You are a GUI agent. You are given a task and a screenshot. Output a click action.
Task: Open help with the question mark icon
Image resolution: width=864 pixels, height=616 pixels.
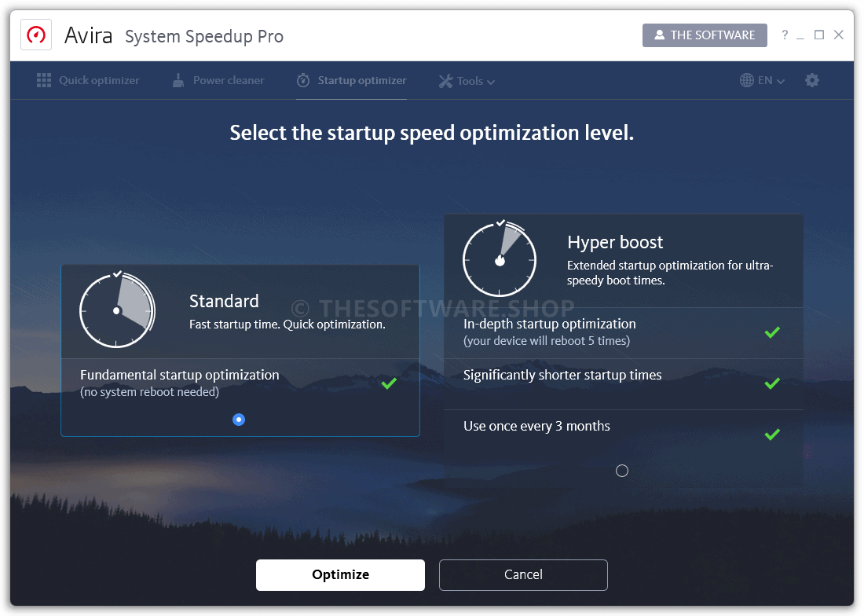pyautogui.click(x=785, y=35)
